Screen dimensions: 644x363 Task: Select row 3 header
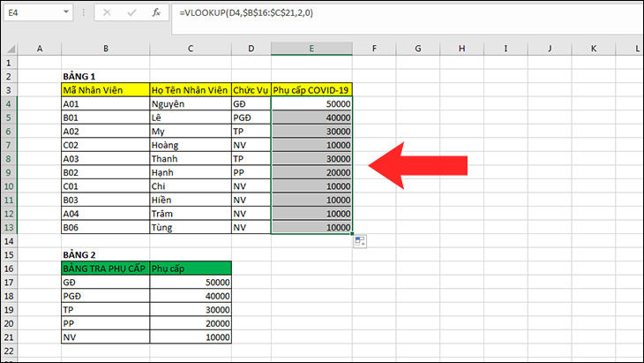click(9, 90)
